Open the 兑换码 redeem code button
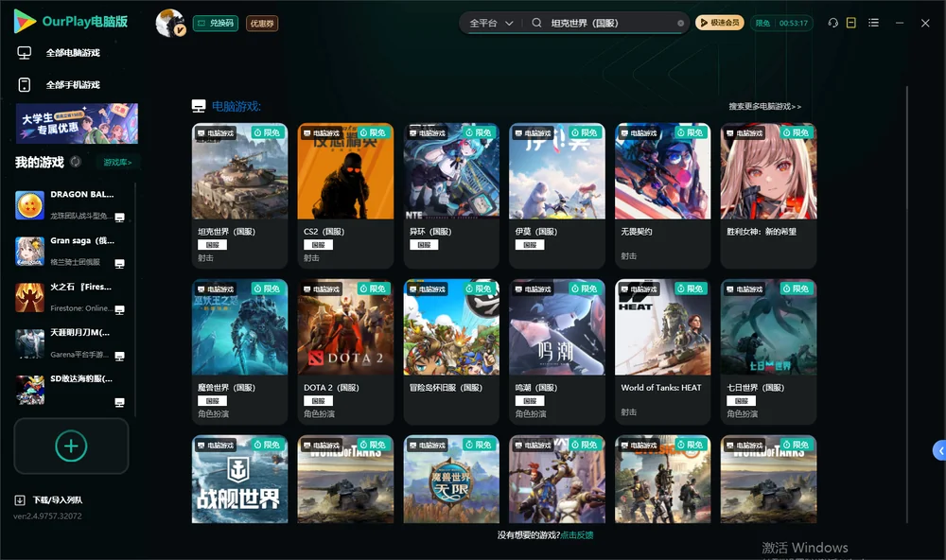This screenshot has height=560, width=946. pyautogui.click(x=216, y=24)
